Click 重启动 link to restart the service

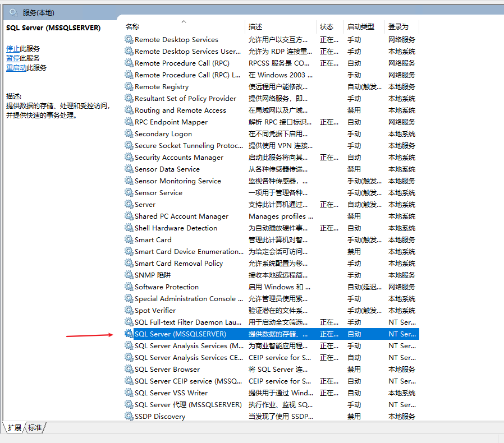coord(16,68)
